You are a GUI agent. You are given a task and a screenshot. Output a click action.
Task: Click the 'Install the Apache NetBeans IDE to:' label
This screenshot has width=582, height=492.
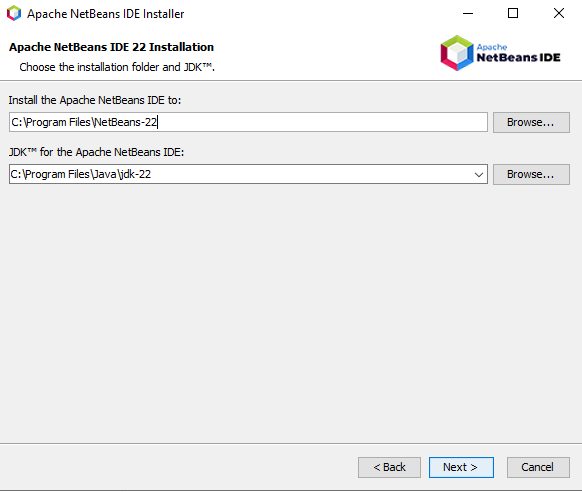click(x=95, y=100)
